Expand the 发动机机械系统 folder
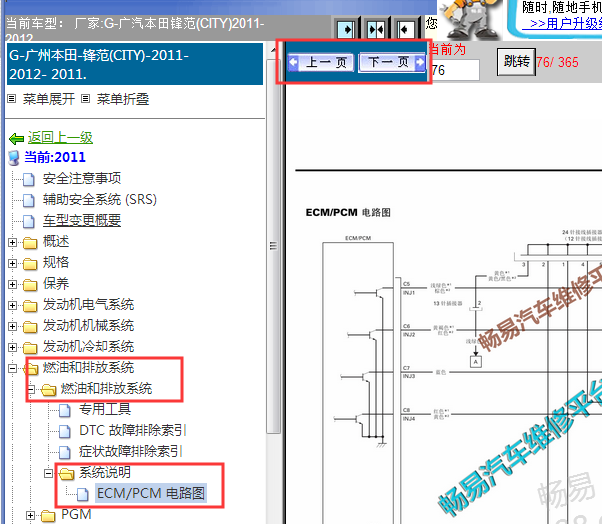 (12, 326)
